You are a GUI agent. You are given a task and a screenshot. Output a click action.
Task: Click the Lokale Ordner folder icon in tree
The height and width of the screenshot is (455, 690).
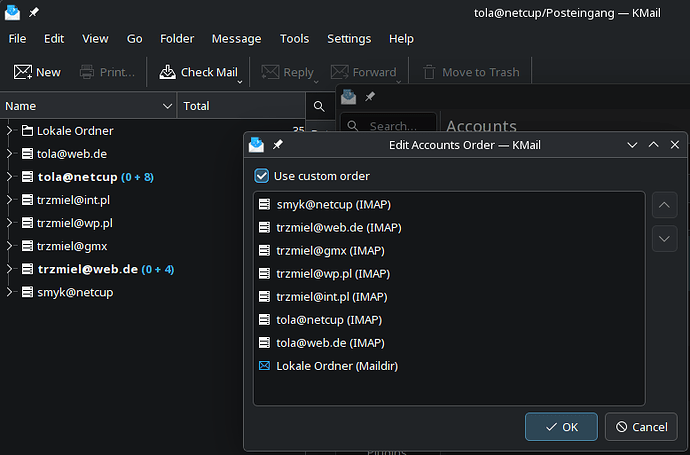tap(27, 131)
